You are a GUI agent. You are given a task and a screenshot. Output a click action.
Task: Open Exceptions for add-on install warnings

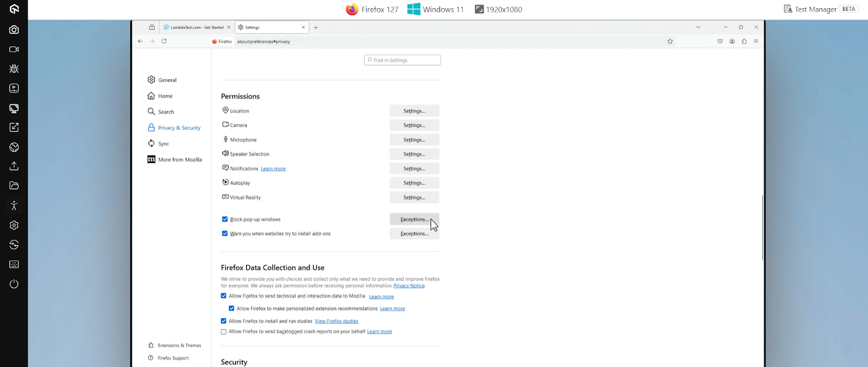414,233
